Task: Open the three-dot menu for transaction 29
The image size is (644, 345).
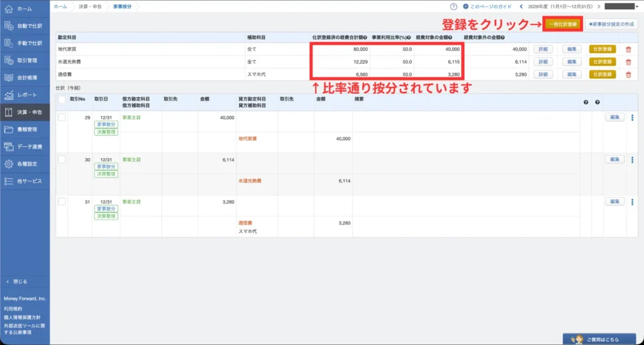Action: coord(632,117)
